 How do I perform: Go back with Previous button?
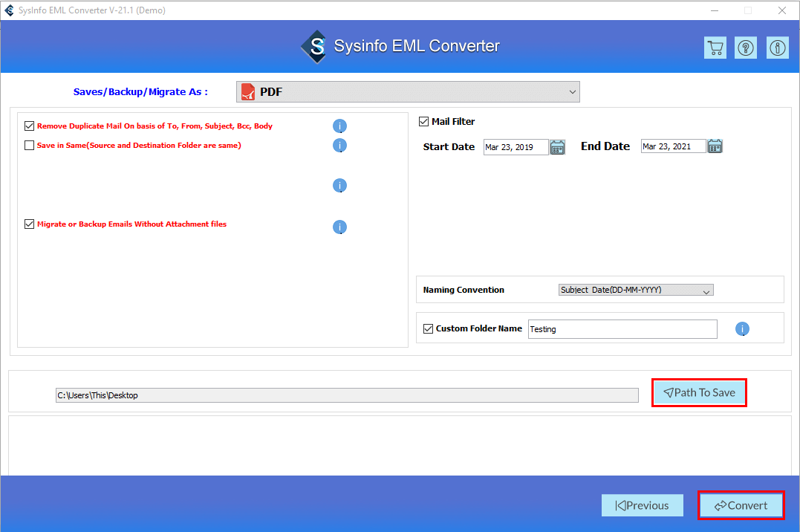(x=642, y=505)
